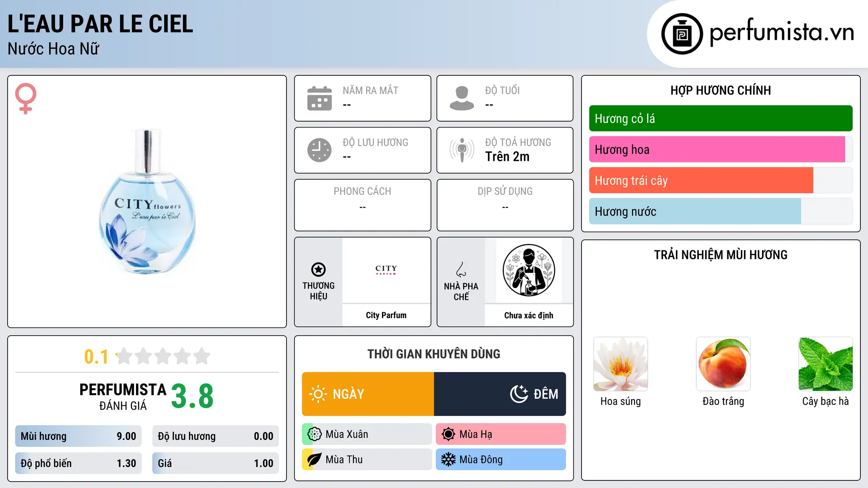Click the Trên 2m sillage value
The image size is (868, 488).
507,157
